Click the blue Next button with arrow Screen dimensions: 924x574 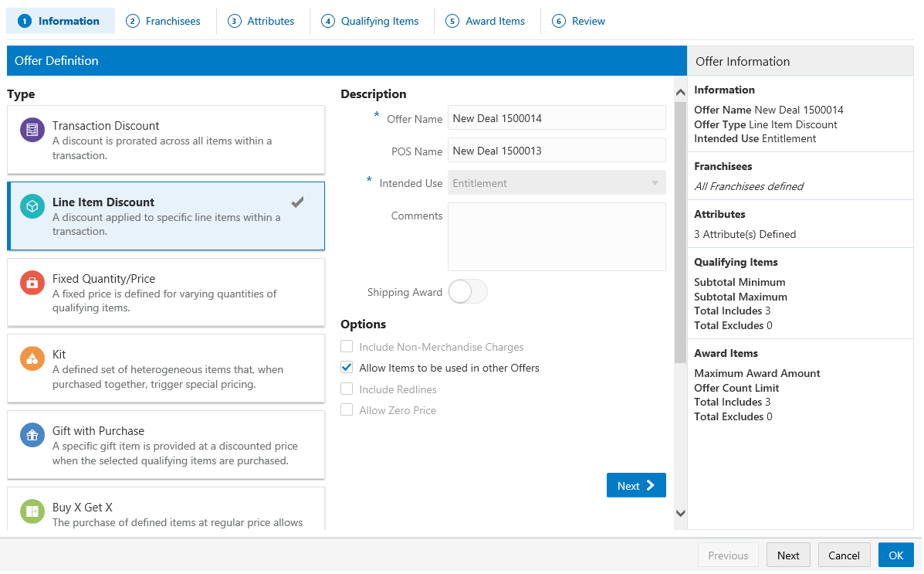click(636, 485)
